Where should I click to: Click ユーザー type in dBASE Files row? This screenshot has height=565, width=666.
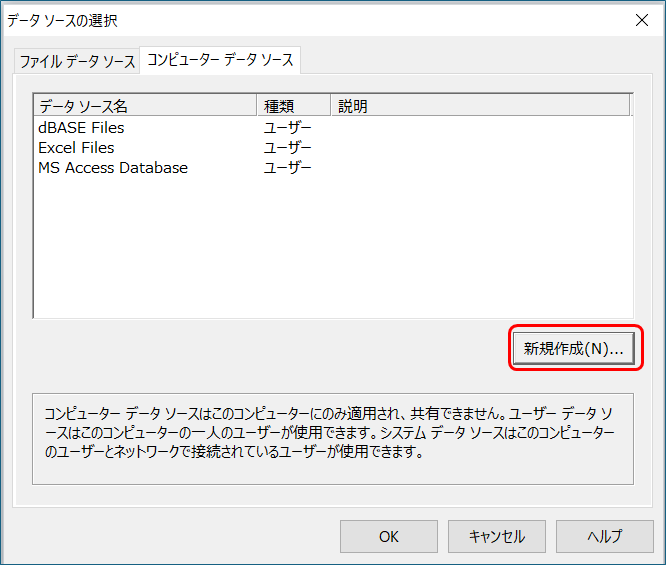pos(288,128)
